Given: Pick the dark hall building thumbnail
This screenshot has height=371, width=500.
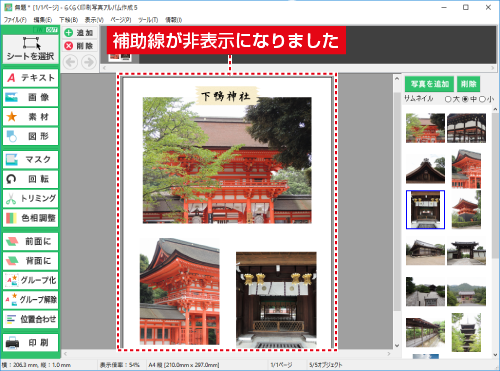Looking at the screenshot, I should click(466, 128).
